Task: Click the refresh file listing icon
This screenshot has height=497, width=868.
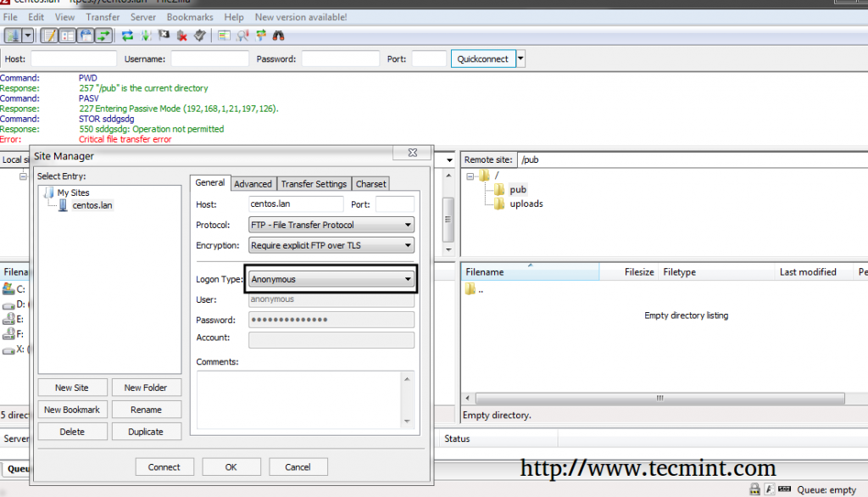Action: tap(127, 35)
